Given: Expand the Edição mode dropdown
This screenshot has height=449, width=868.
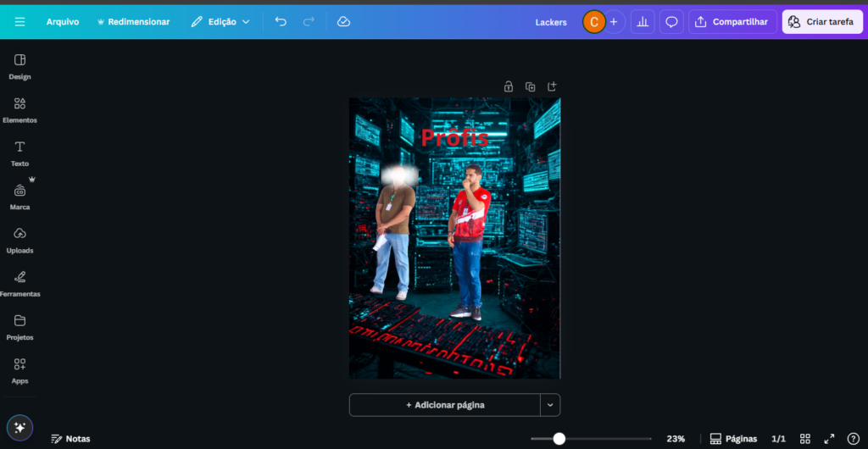Looking at the screenshot, I should (x=220, y=21).
